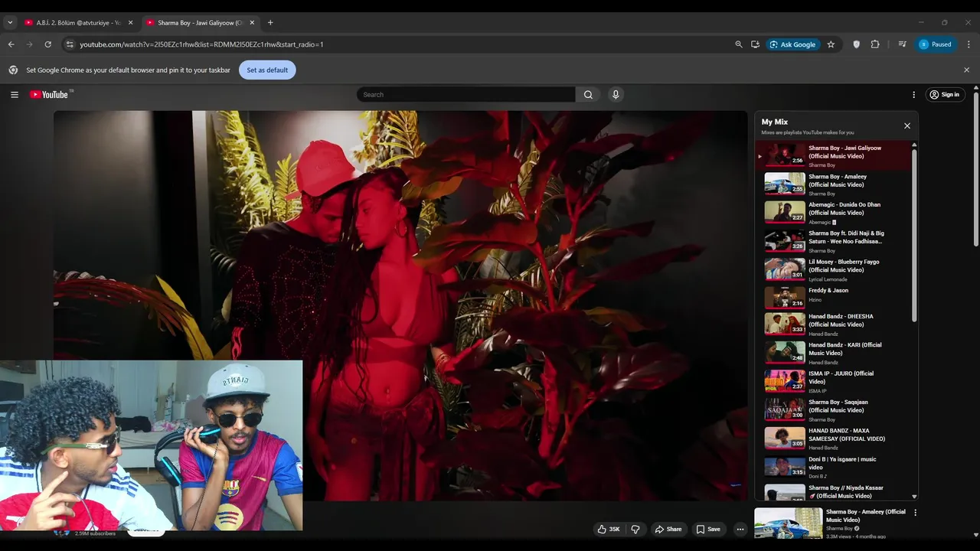The image size is (980, 551).
Task: Open more actions ellipsis below video
Action: (x=740, y=529)
